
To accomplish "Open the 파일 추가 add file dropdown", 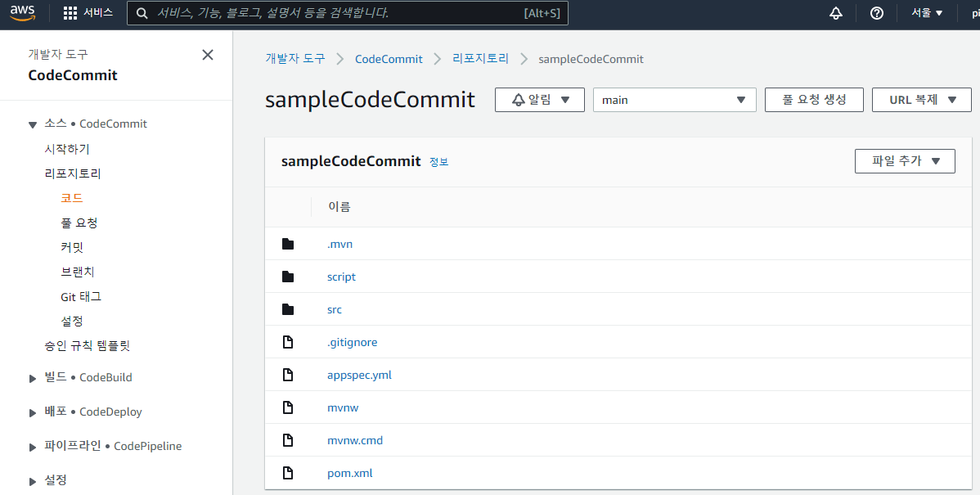I will tap(905, 161).
